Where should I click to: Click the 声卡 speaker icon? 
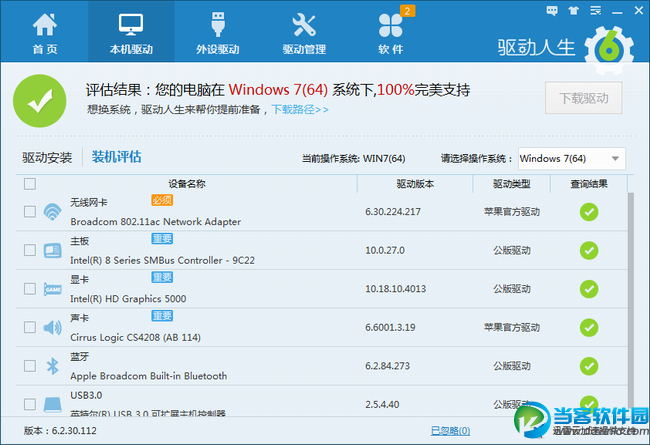pyautogui.click(x=53, y=327)
